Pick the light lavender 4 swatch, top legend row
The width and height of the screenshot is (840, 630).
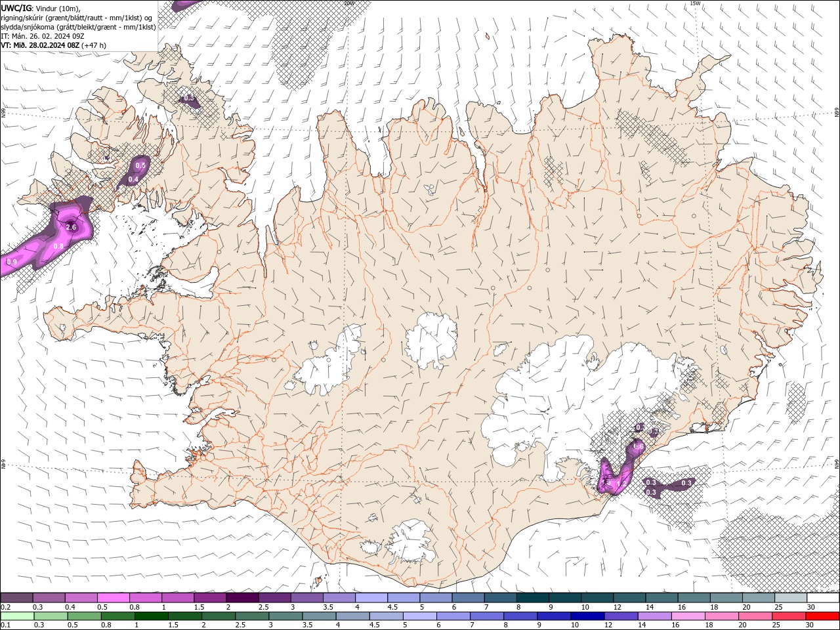click(x=371, y=598)
